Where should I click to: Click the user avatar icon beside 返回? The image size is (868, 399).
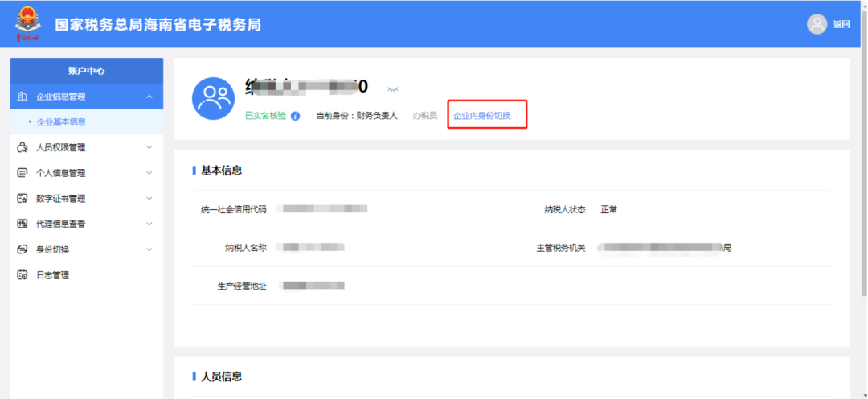click(817, 24)
